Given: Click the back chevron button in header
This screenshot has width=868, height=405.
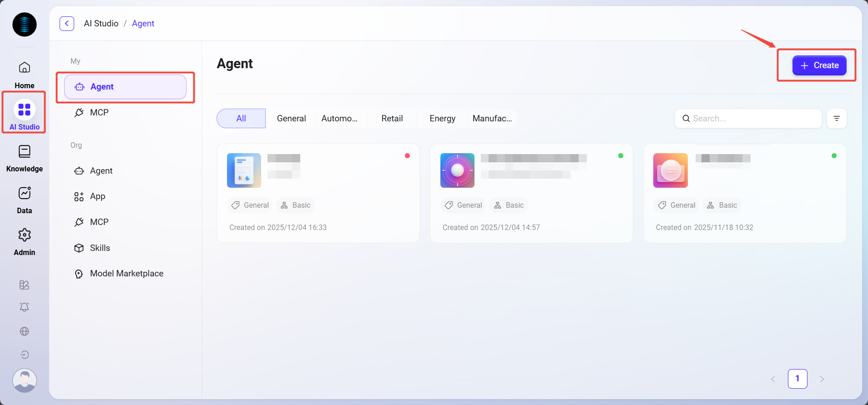Looking at the screenshot, I should pos(67,24).
